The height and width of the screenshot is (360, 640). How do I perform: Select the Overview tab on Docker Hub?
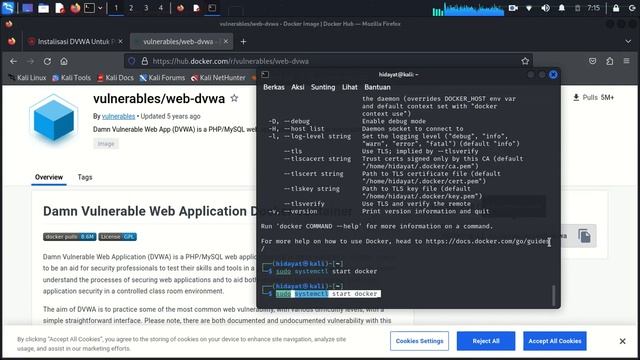click(49, 177)
